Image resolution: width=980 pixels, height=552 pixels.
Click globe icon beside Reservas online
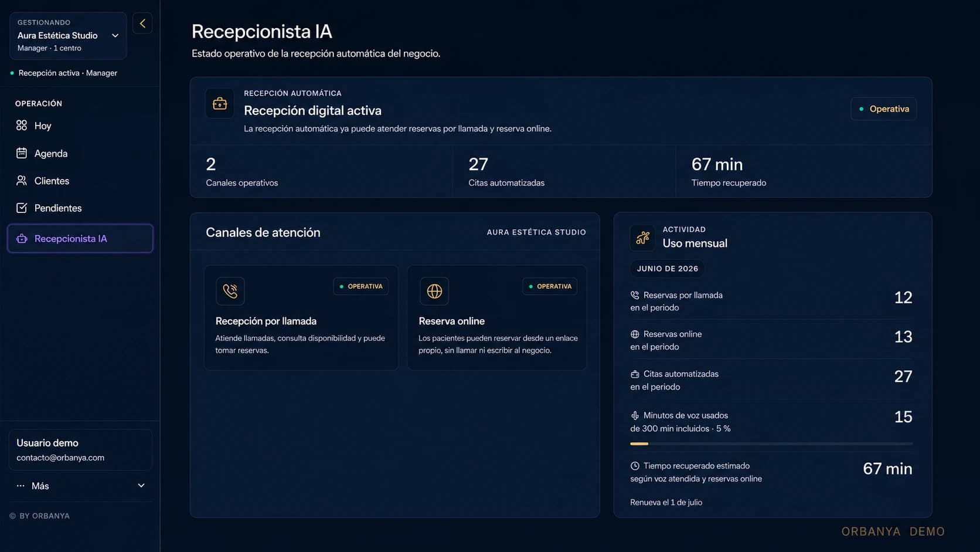tap(635, 334)
